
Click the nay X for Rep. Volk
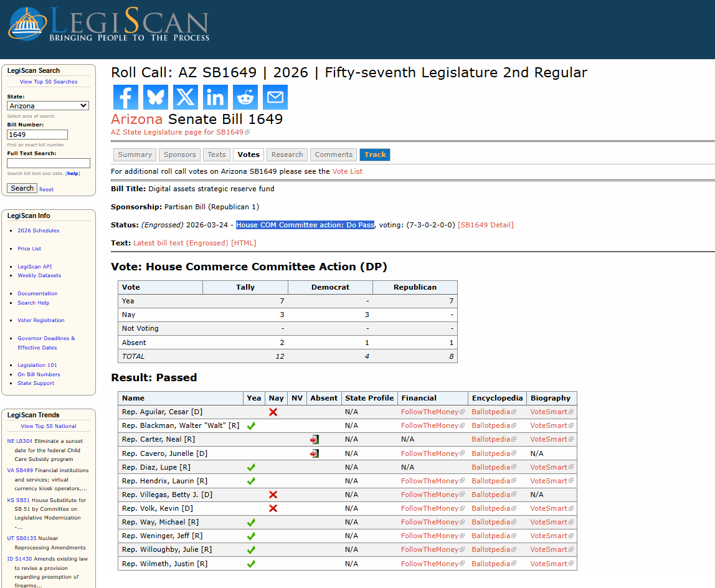pyautogui.click(x=273, y=508)
